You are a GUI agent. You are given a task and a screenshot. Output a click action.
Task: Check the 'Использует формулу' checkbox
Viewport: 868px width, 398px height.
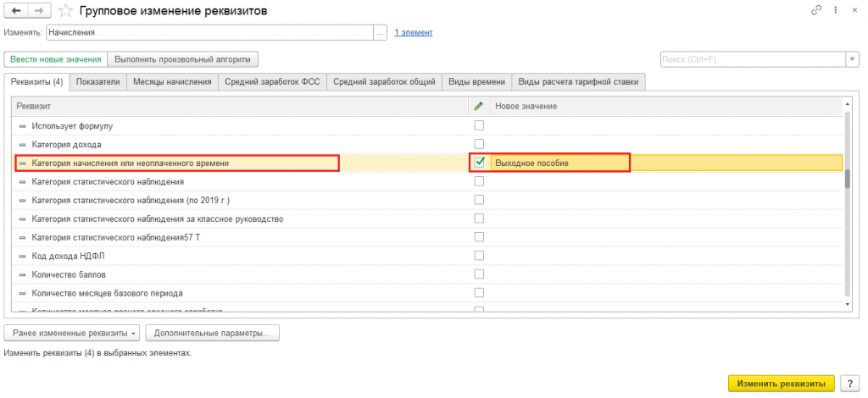point(479,125)
